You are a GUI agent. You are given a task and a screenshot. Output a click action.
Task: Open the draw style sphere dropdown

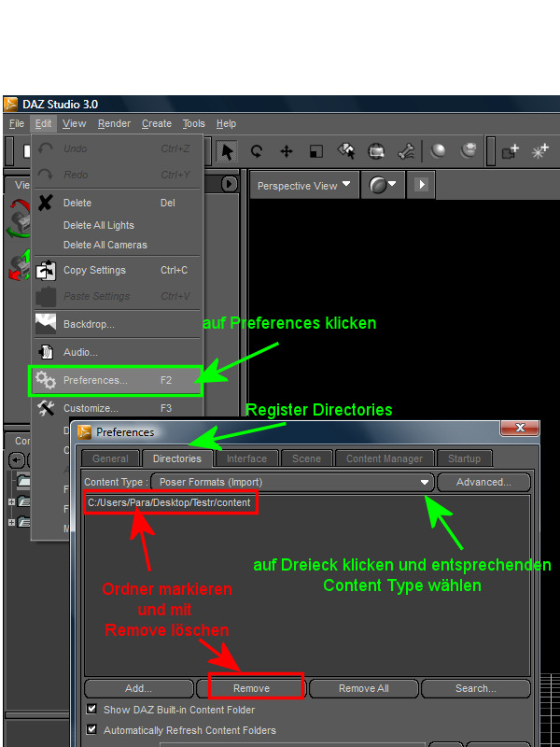point(383,185)
